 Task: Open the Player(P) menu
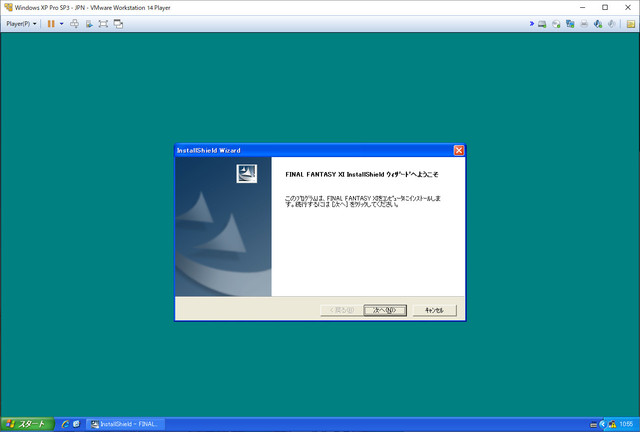coord(21,24)
